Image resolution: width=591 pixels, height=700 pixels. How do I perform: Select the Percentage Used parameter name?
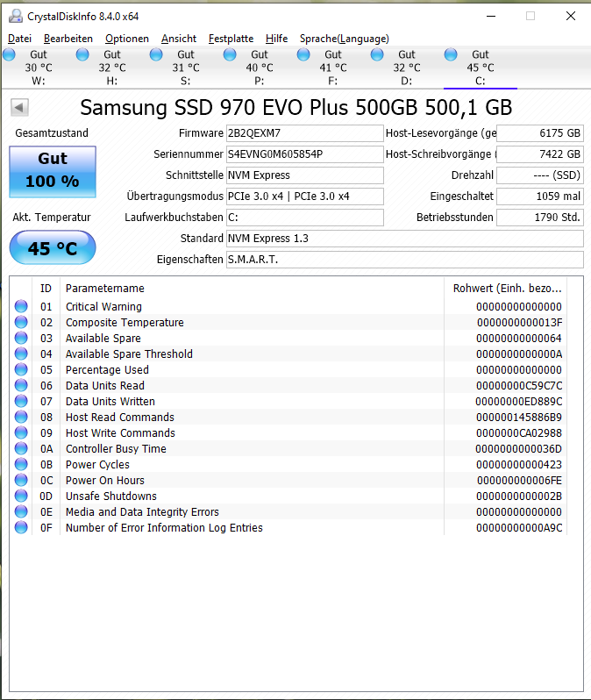point(107,369)
